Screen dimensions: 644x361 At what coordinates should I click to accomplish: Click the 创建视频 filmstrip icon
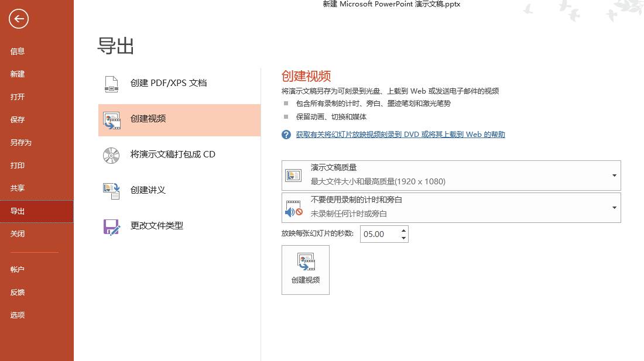click(x=111, y=119)
